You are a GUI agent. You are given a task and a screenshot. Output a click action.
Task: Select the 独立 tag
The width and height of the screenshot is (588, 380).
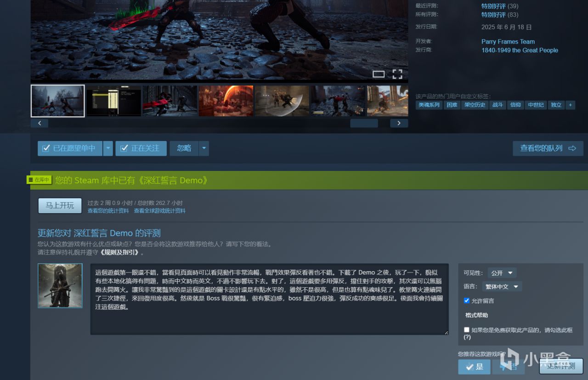[x=556, y=105]
